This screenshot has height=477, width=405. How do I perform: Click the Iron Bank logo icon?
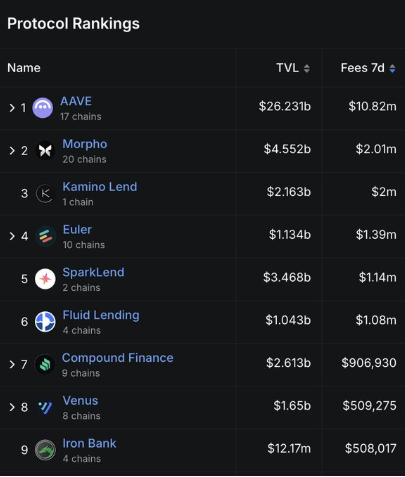point(45,450)
